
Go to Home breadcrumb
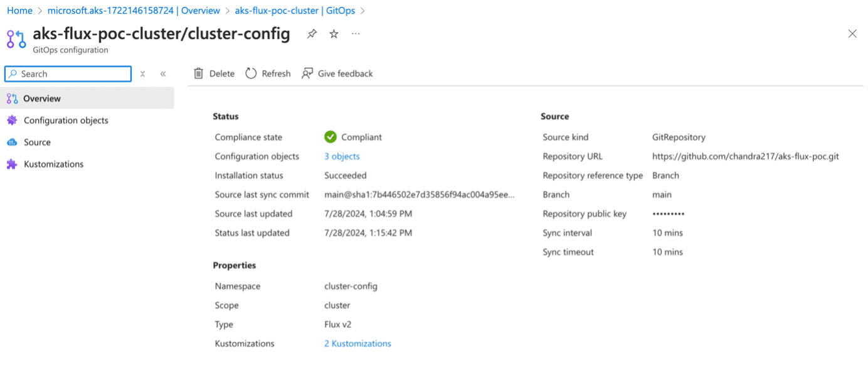pos(19,11)
